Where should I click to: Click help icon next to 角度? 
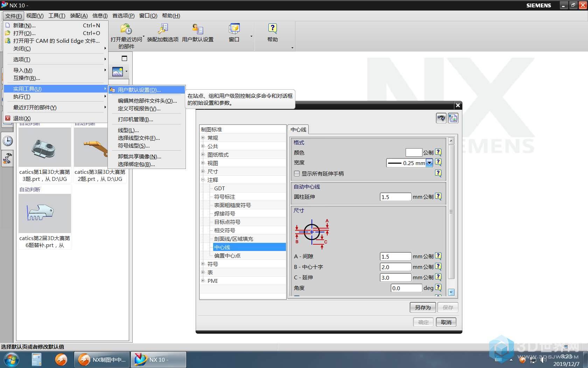pyautogui.click(x=438, y=287)
